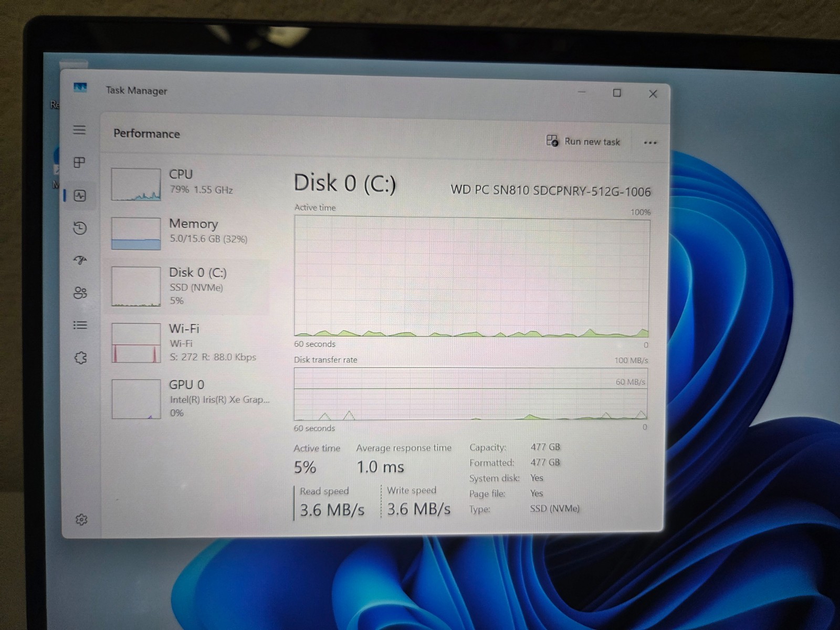The image size is (840, 630).
Task: Click Run new task button
Action: coord(583,141)
